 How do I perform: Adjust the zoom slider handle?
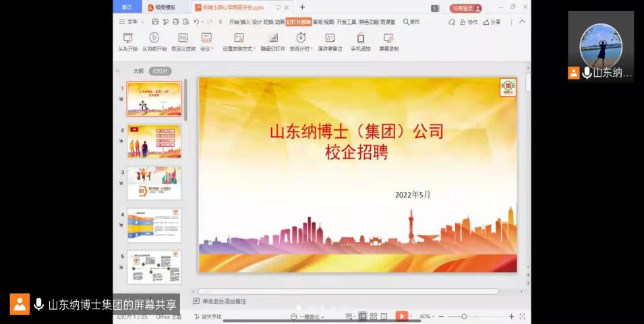[x=464, y=316]
